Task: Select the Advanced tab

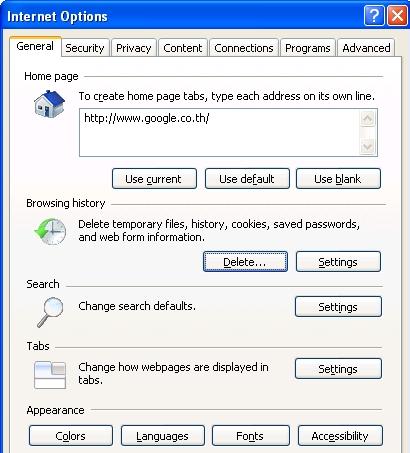Action: [x=366, y=48]
